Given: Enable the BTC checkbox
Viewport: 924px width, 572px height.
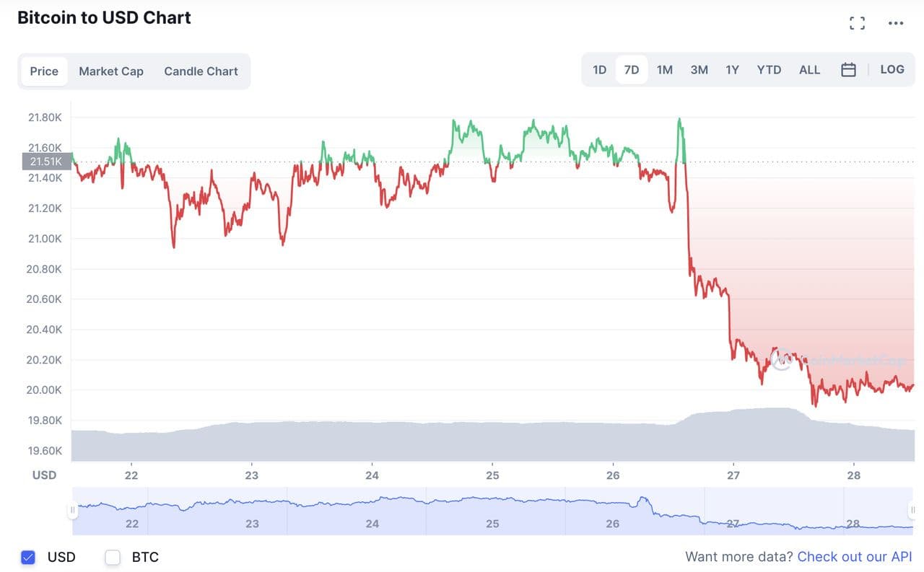Looking at the screenshot, I should 113,557.
